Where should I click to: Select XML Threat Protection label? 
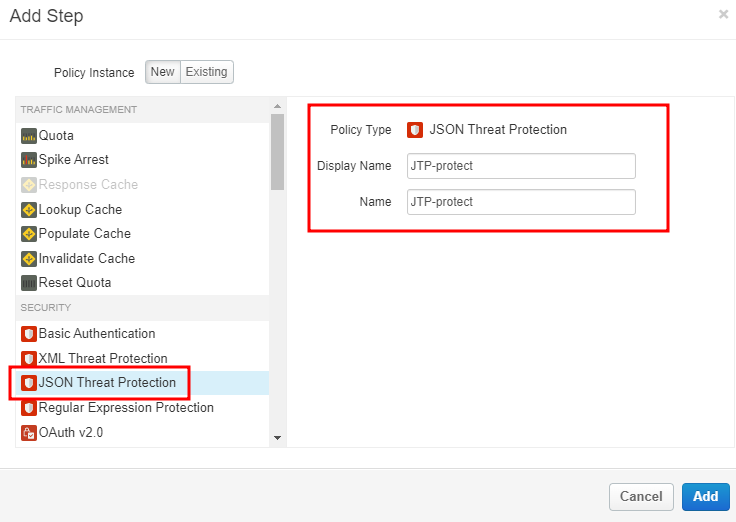[103, 358]
